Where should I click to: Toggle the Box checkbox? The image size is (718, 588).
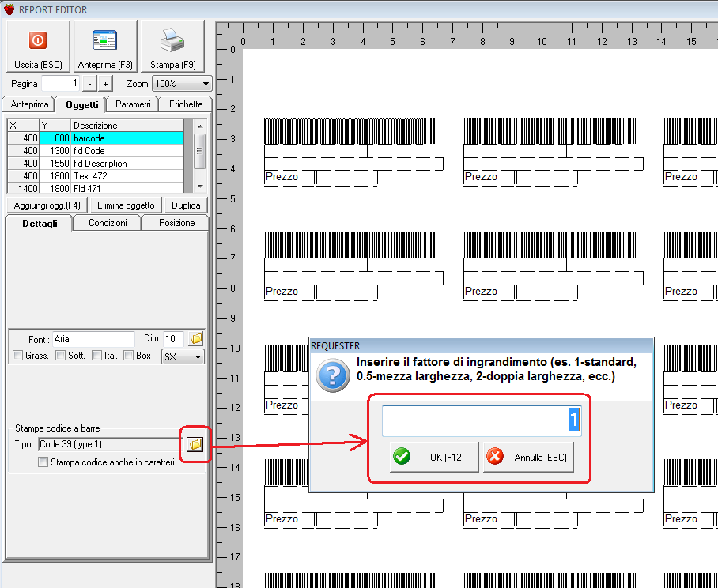point(129,356)
